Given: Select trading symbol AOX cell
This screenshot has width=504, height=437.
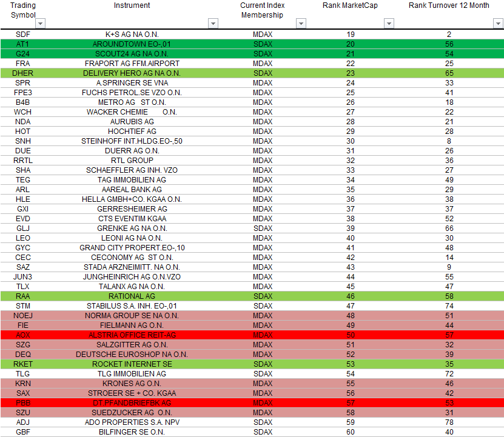Looking at the screenshot, I should (23, 335).
